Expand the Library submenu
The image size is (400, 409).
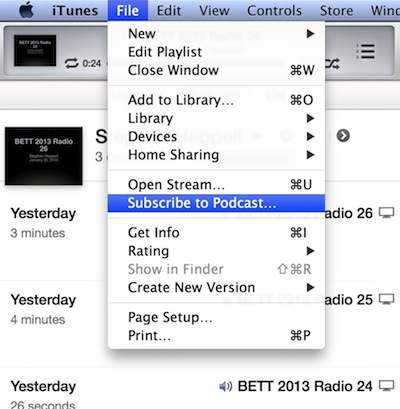pyautogui.click(x=216, y=118)
